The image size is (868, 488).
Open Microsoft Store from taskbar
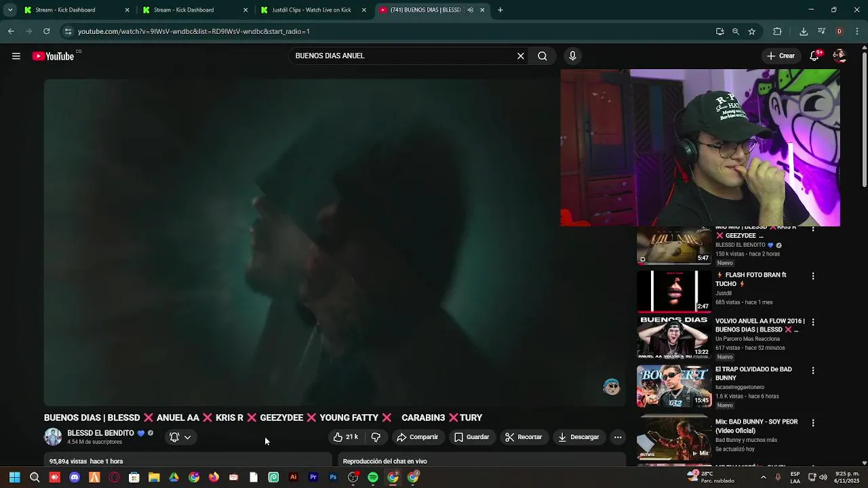pos(134,477)
